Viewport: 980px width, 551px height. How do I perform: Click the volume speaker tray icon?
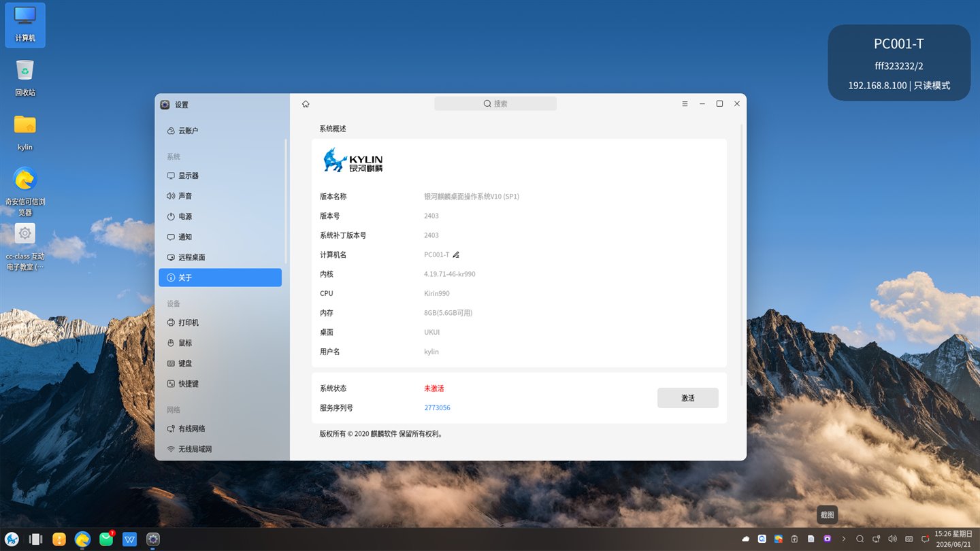[x=892, y=539]
